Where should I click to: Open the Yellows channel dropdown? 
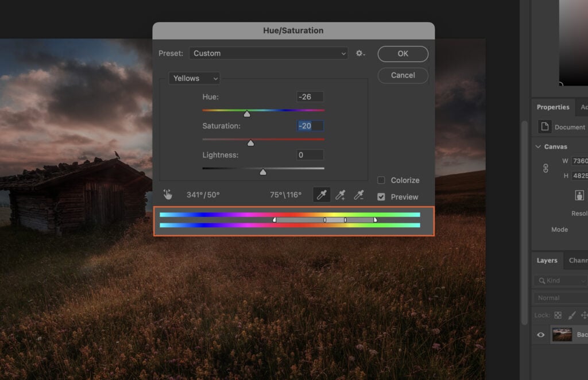coord(194,78)
